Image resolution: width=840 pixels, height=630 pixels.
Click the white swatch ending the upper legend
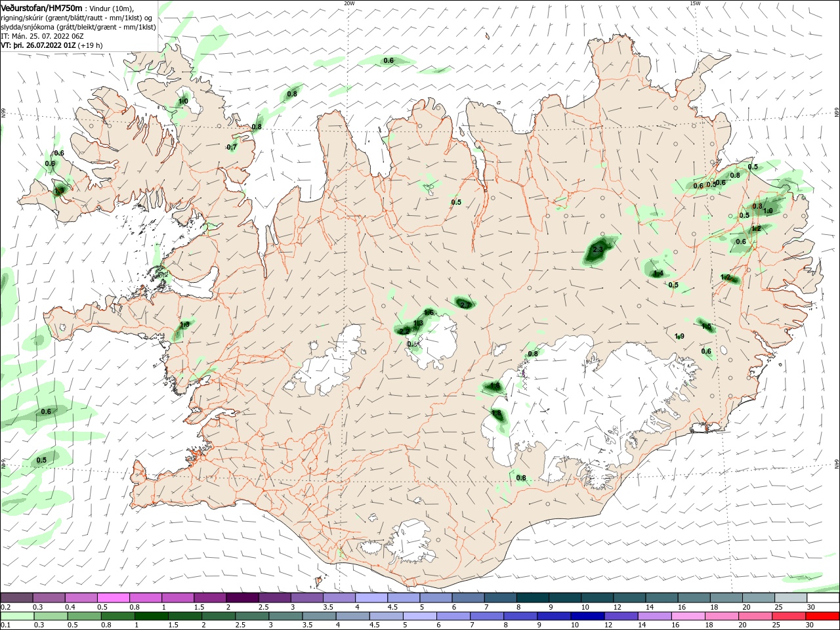[x=823, y=598]
